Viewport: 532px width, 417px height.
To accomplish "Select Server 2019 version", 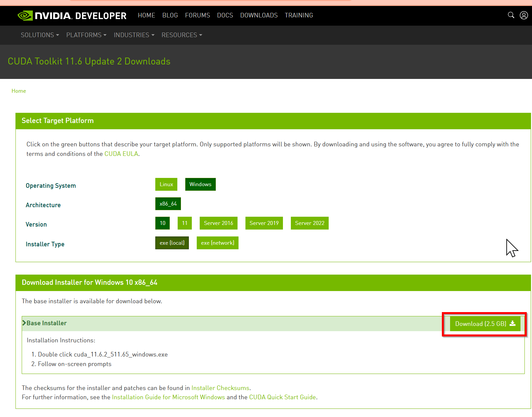I will 264,223.
